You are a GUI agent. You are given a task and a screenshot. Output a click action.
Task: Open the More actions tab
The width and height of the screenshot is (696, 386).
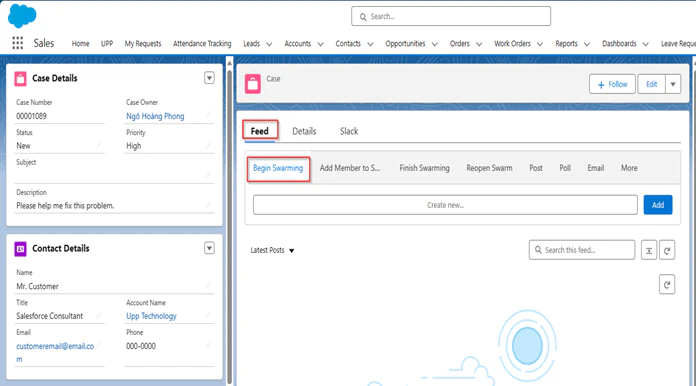629,168
